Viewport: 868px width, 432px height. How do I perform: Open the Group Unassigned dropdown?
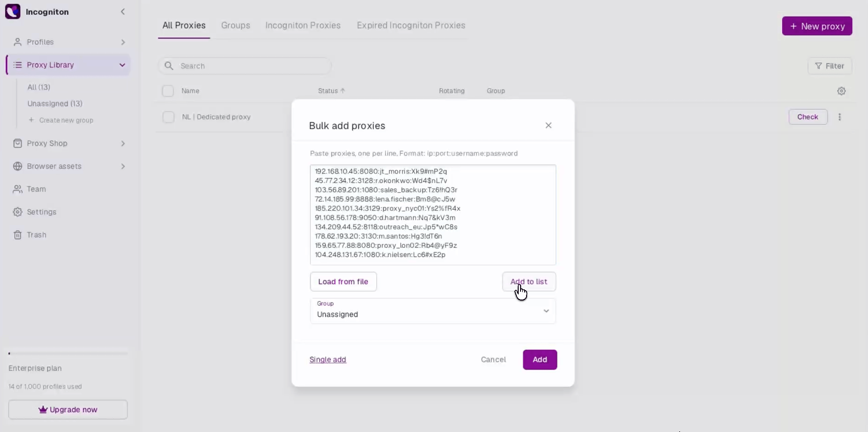433,311
